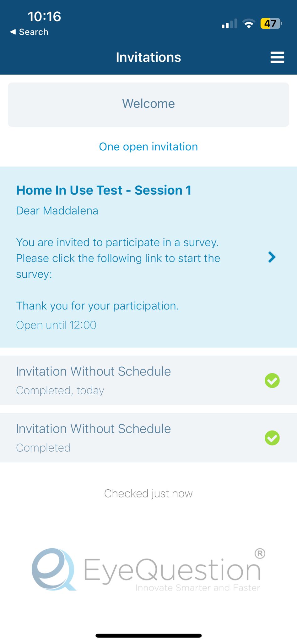The height and width of the screenshot is (644, 297).
Task: Open the hamburger menu
Action: coord(277,57)
